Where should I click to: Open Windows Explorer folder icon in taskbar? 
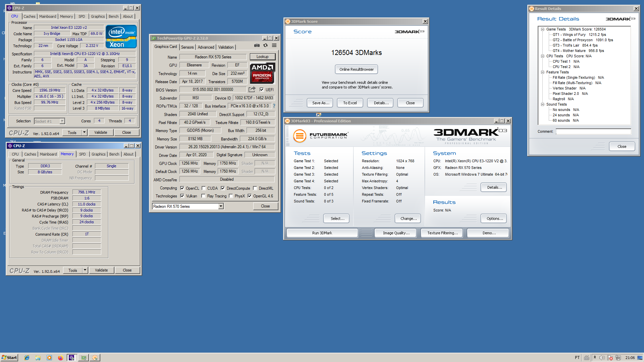38,358
